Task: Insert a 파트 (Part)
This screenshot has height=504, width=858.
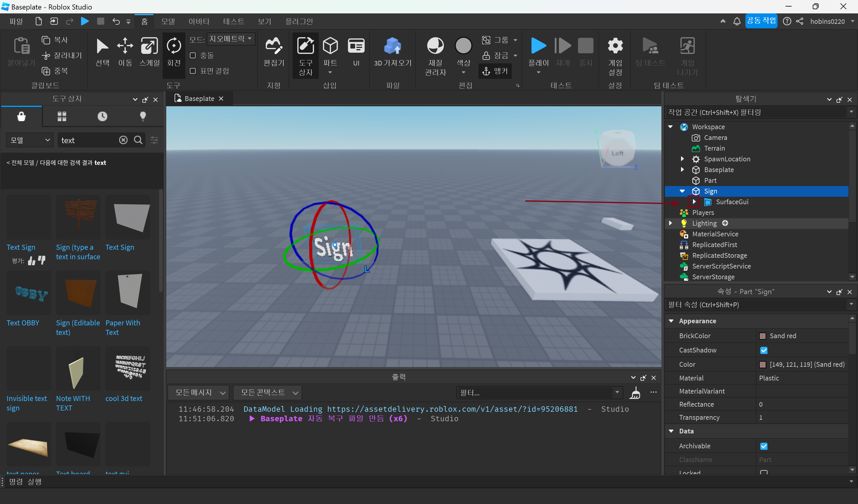Action: click(330, 55)
